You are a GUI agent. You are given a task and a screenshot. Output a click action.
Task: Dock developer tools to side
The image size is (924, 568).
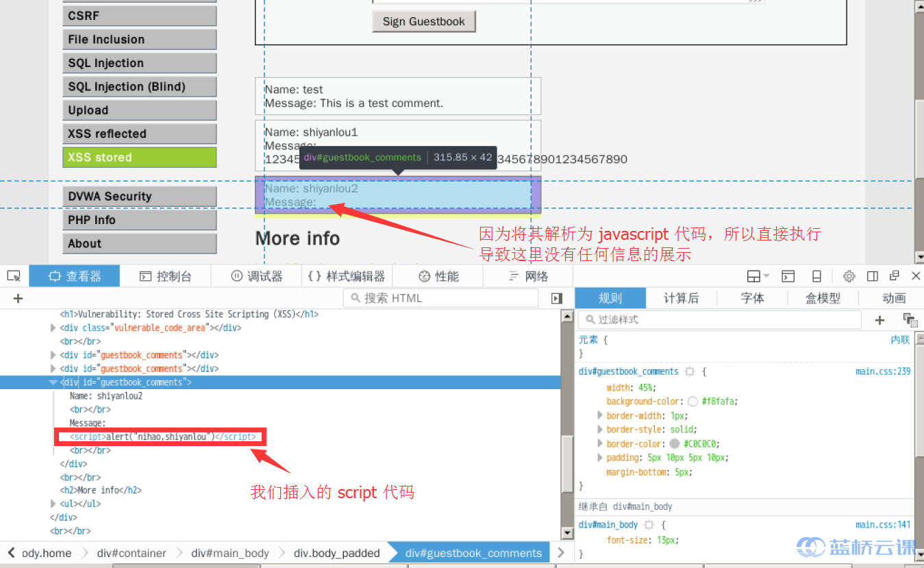click(x=873, y=276)
